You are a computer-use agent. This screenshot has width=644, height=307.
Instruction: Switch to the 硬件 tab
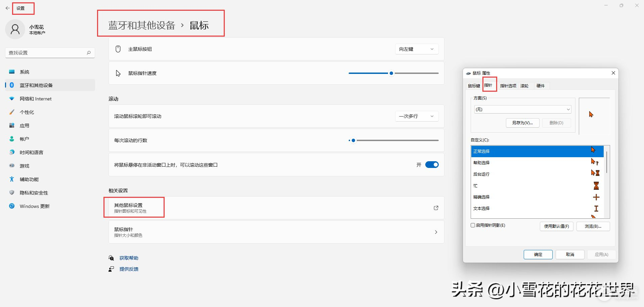tap(541, 86)
